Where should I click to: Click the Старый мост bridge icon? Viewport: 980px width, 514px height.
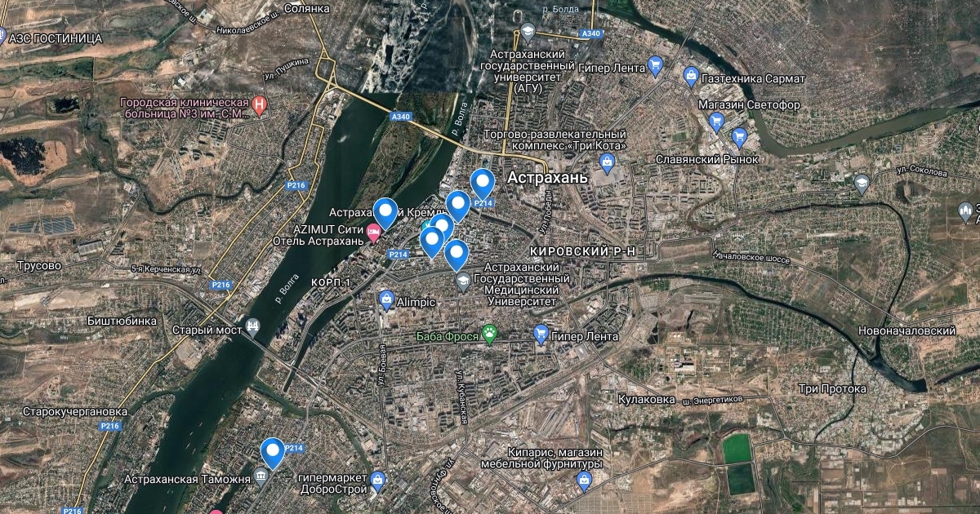point(253,328)
